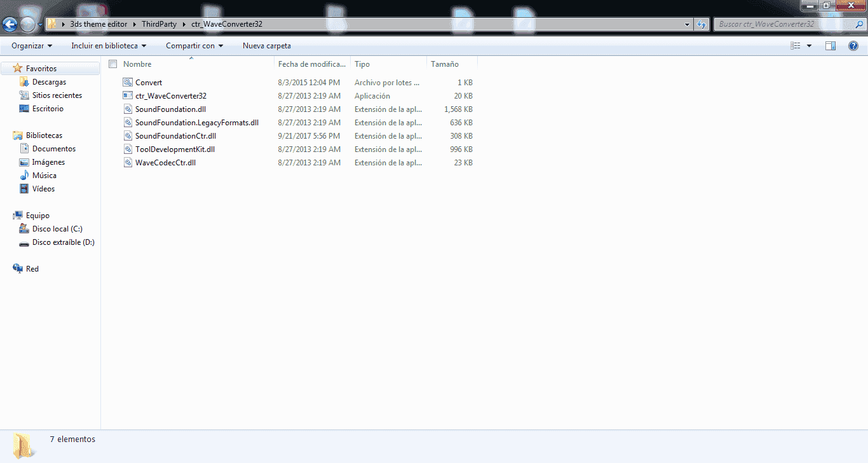Click the Red network icon
This screenshot has height=463, width=868.
pyautogui.click(x=18, y=269)
